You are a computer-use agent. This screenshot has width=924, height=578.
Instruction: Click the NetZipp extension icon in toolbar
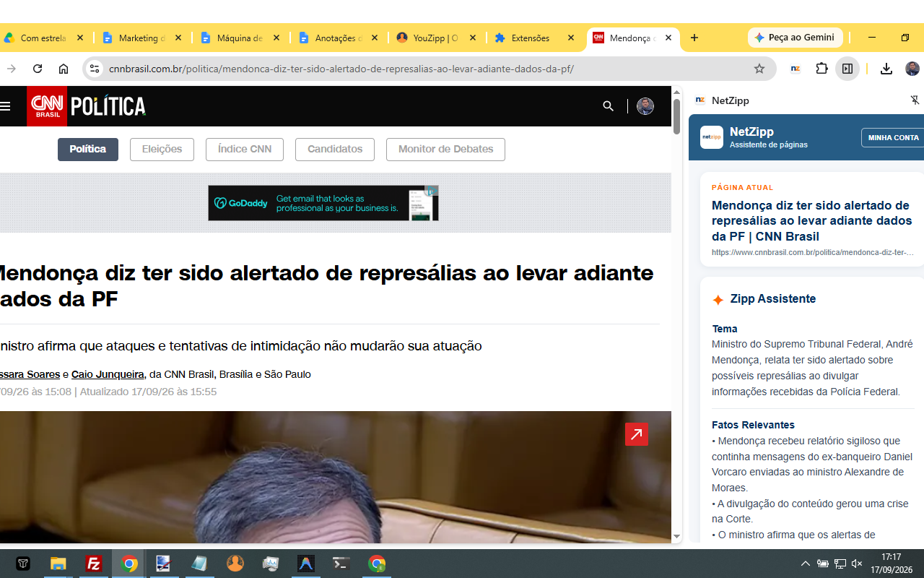pos(796,69)
